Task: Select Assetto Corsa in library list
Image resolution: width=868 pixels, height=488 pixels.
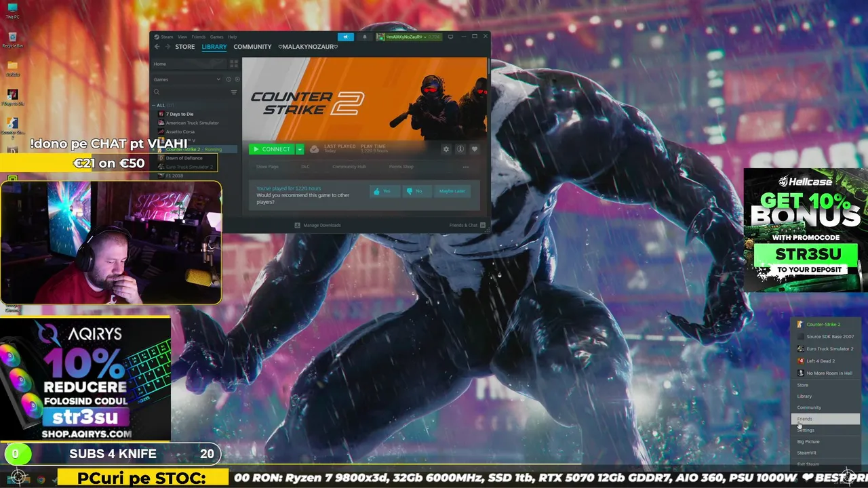Action: (180, 131)
